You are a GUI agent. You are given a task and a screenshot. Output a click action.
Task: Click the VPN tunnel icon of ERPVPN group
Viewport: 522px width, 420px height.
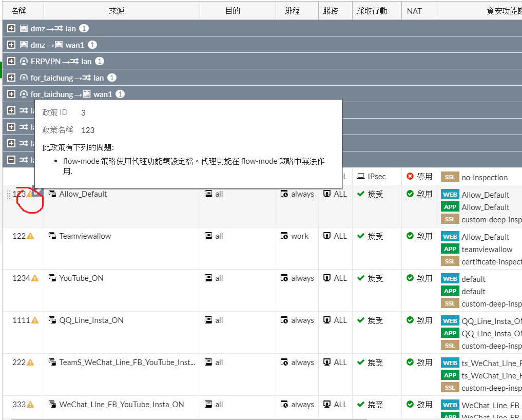24,61
